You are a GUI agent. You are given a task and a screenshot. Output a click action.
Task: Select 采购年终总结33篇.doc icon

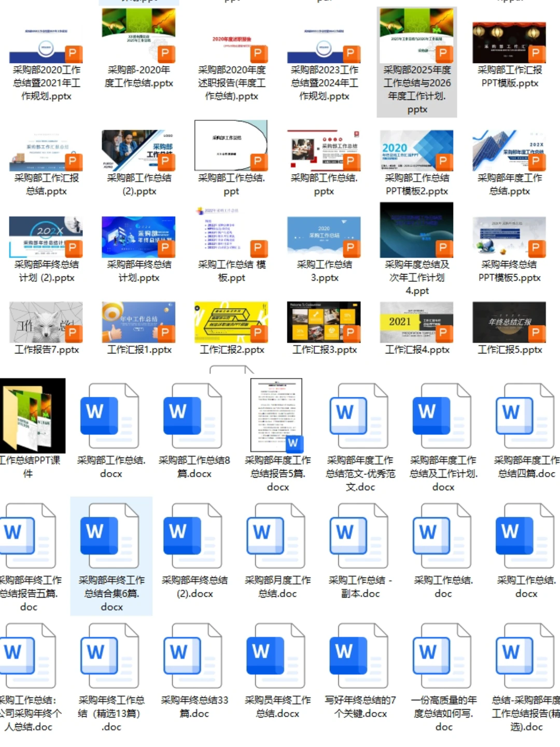click(193, 656)
